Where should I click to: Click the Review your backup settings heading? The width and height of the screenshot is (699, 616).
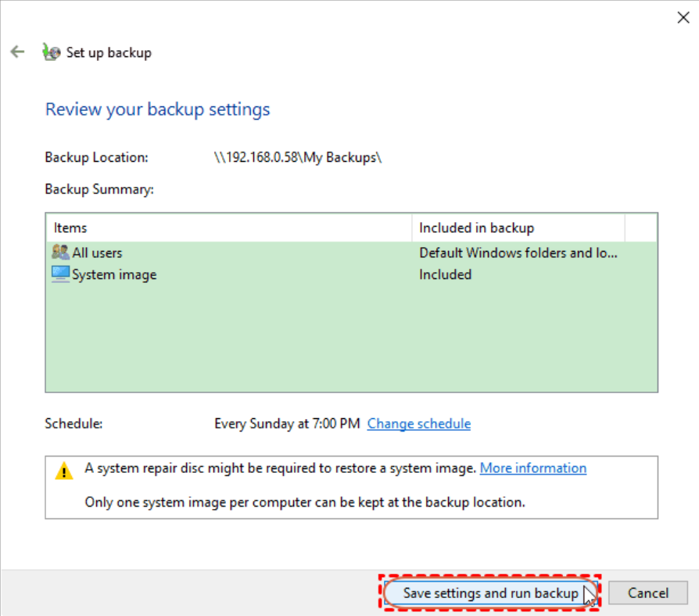157,109
